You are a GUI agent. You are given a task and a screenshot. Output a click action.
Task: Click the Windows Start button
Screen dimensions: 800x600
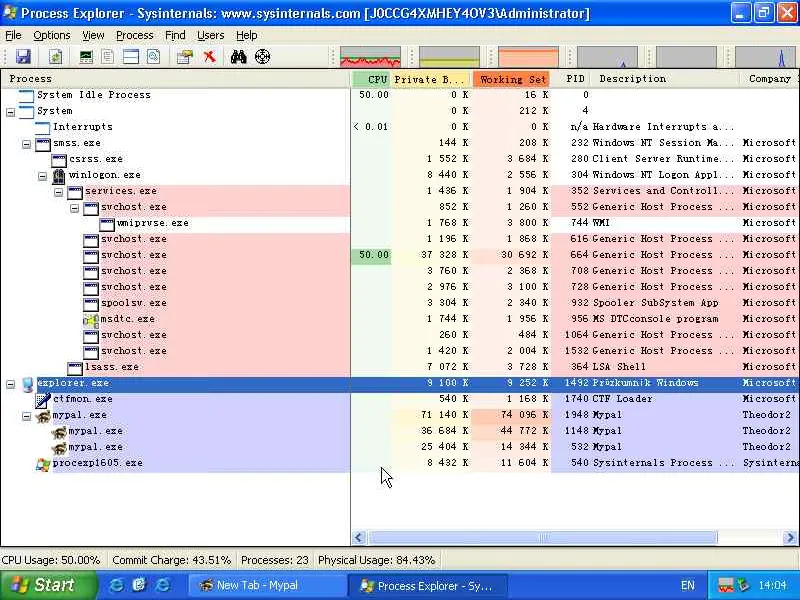tap(48, 585)
